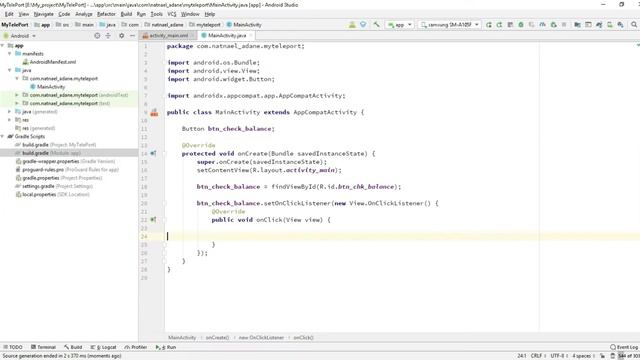
Task: Select local.properties in the tree
Action: tap(52, 194)
